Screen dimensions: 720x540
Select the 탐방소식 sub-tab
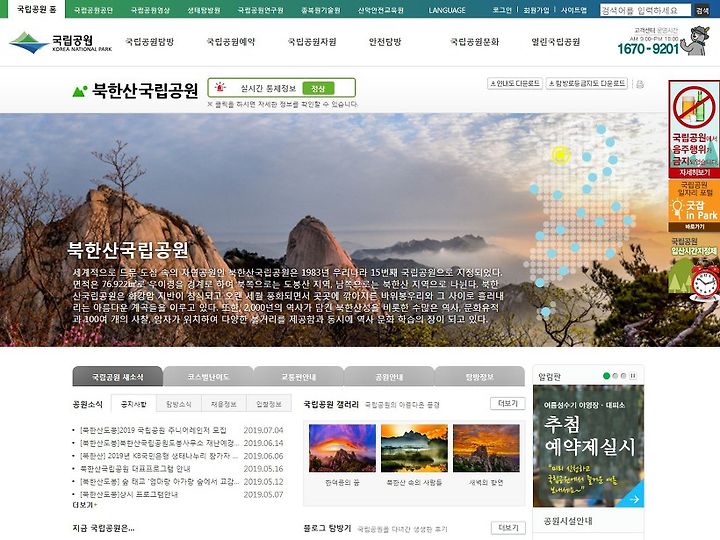[179, 404]
